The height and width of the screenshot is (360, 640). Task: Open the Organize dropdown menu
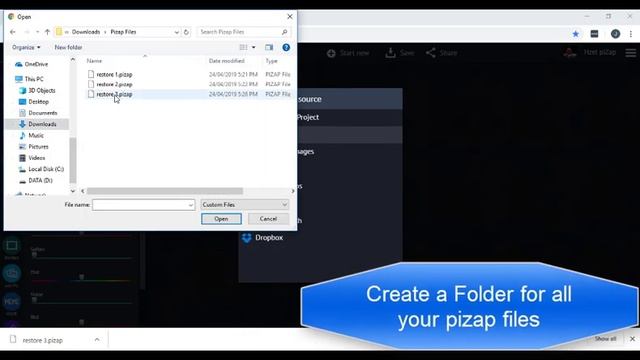26,47
